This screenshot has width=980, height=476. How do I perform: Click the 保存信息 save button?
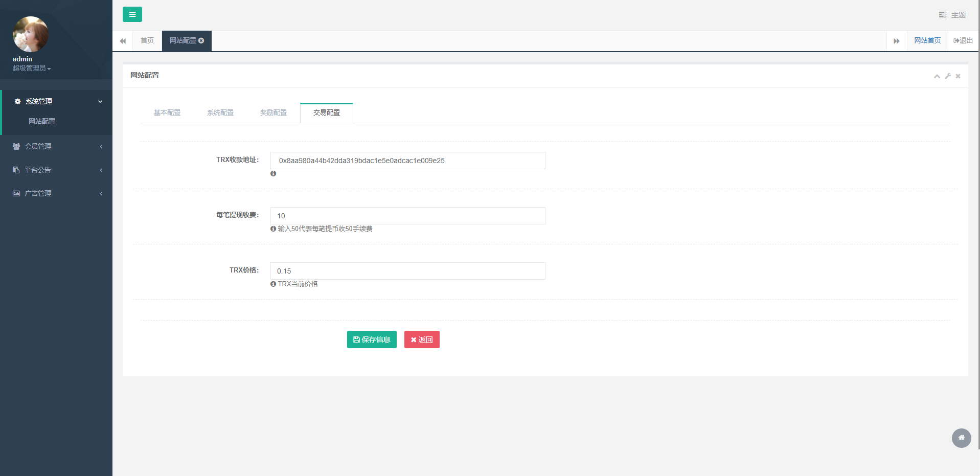point(372,339)
